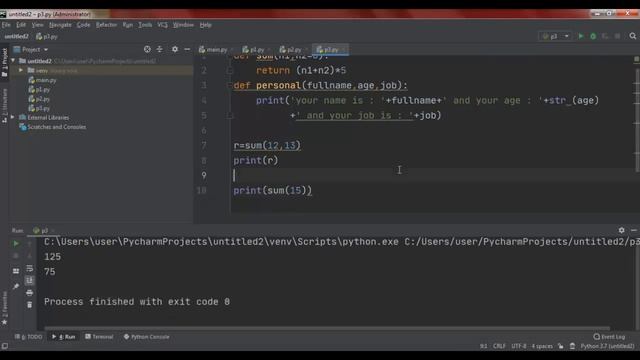Click the down-arrow stack trace icon in Run panel
640x360 pixels.
(29, 256)
